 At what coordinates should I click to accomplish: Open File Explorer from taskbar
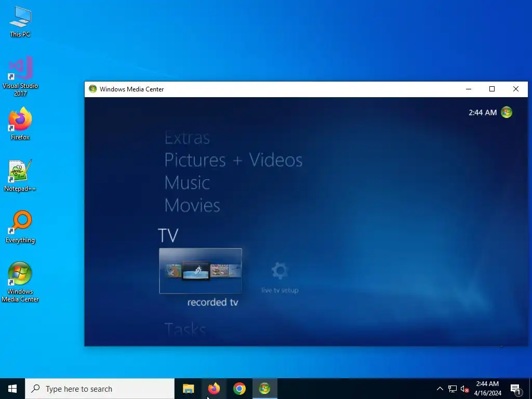[x=188, y=389]
